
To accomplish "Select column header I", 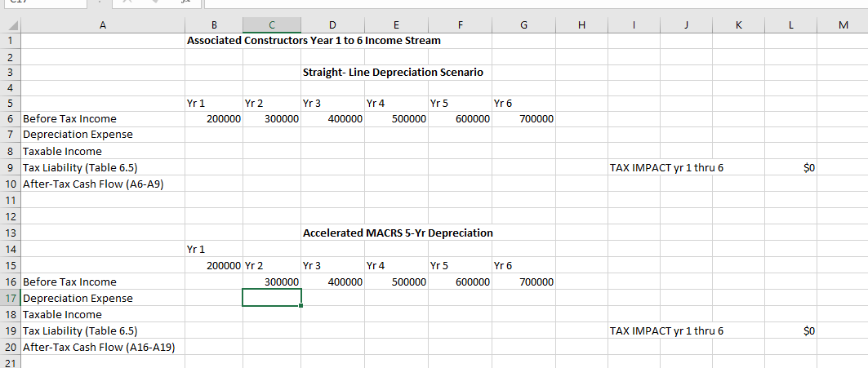I will [x=634, y=24].
